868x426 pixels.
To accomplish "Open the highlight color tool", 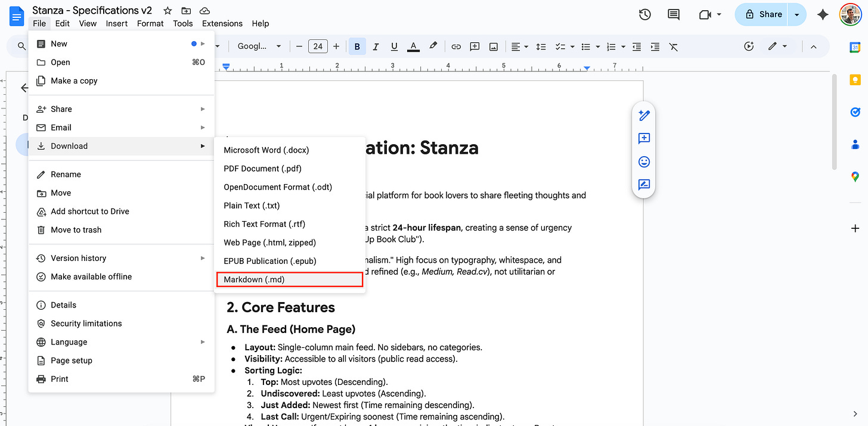I will click(433, 46).
